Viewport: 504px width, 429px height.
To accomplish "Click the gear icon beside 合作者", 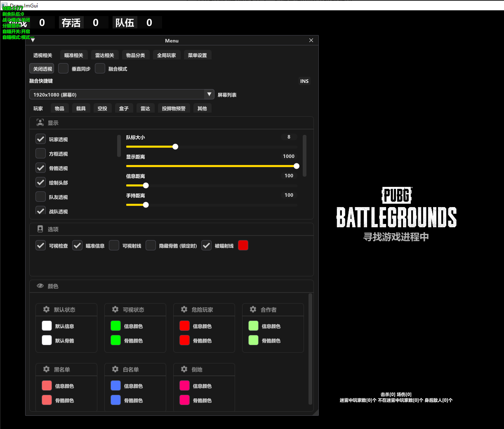I will tap(253, 309).
